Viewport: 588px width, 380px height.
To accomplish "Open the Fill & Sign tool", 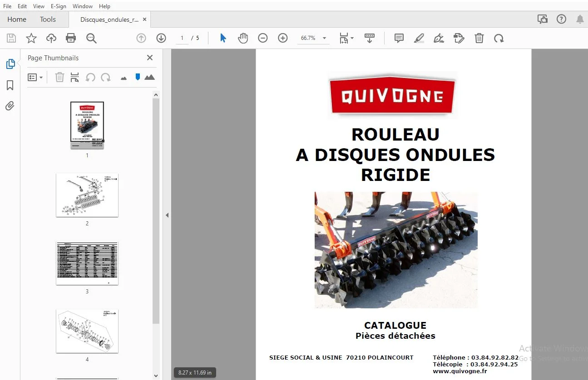I will [459, 38].
